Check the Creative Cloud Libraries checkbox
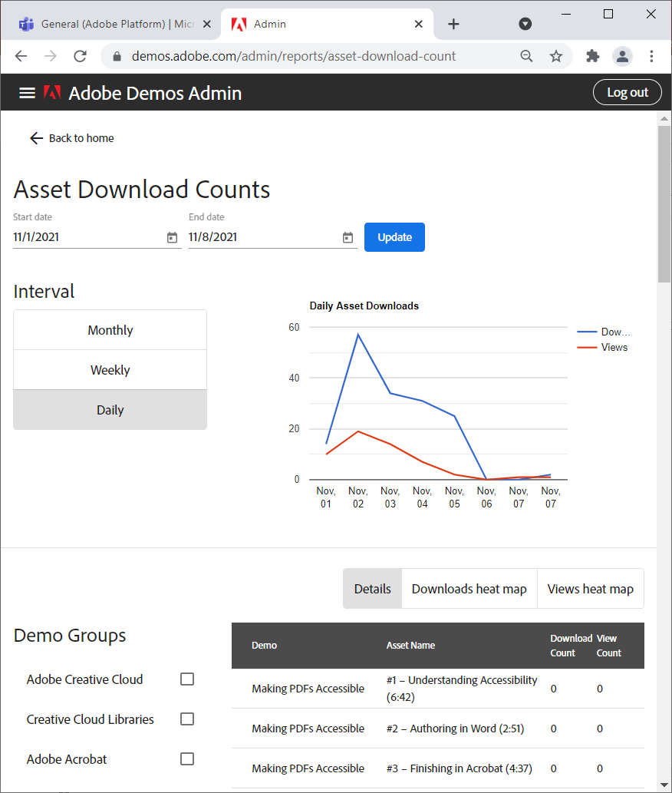The image size is (672, 793). [187, 719]
